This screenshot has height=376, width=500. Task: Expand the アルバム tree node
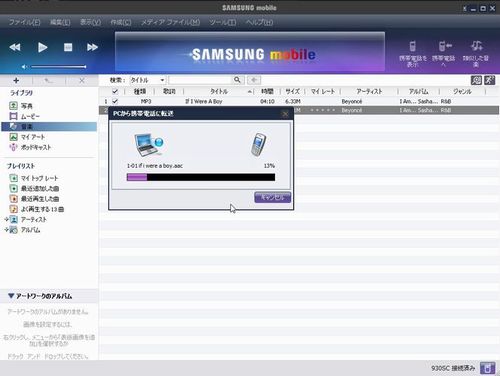[6, 230]
